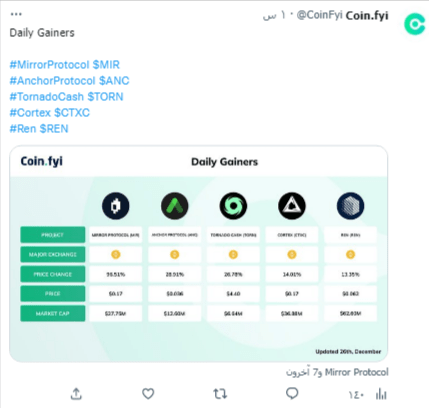The width and height of the screenshot is (429, 408).
Task: Retweet using the repost arrows icon
Action: (220, 394)
